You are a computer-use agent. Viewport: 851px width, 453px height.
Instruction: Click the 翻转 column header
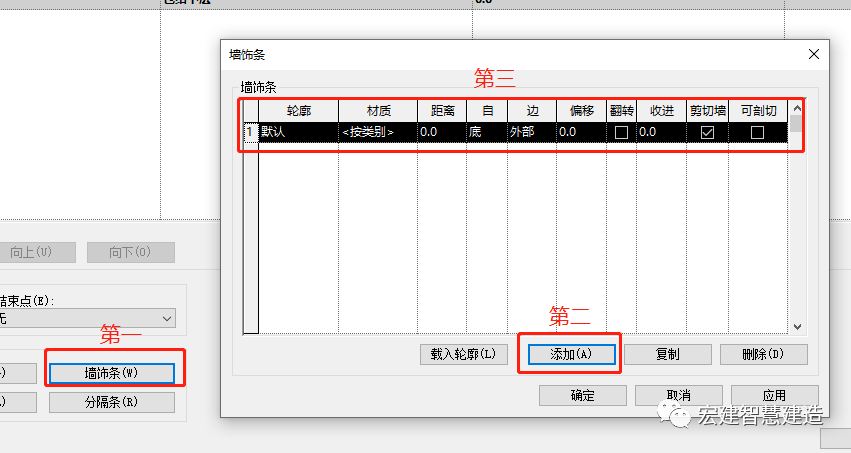point(621,111)
